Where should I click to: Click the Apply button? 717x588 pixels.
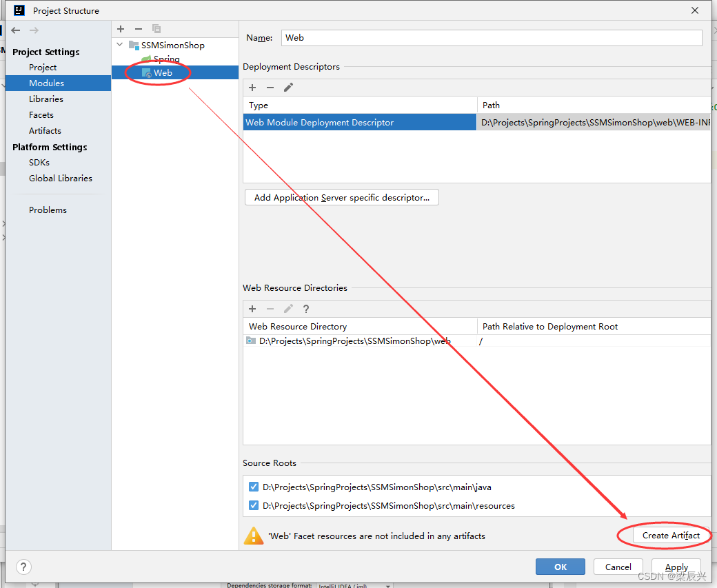pyautogui.click(x=676, y=567)
